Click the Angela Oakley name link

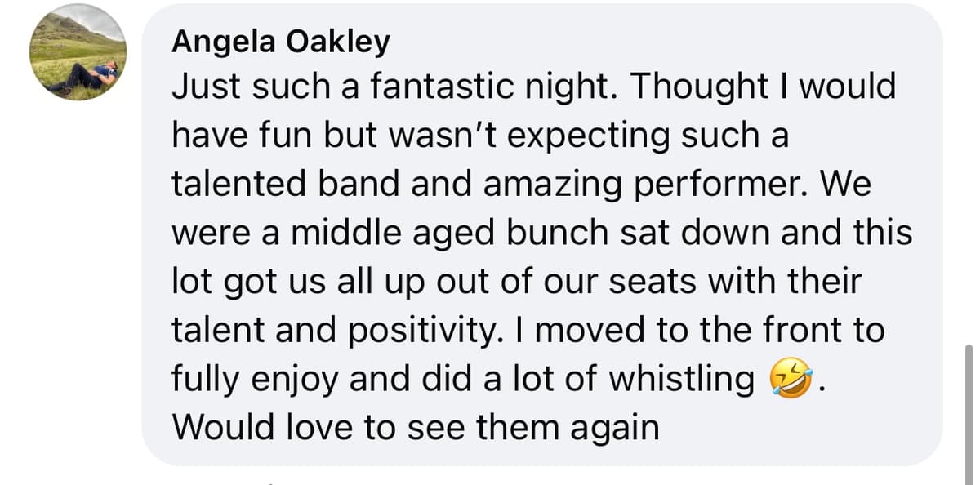click(281, 42)
